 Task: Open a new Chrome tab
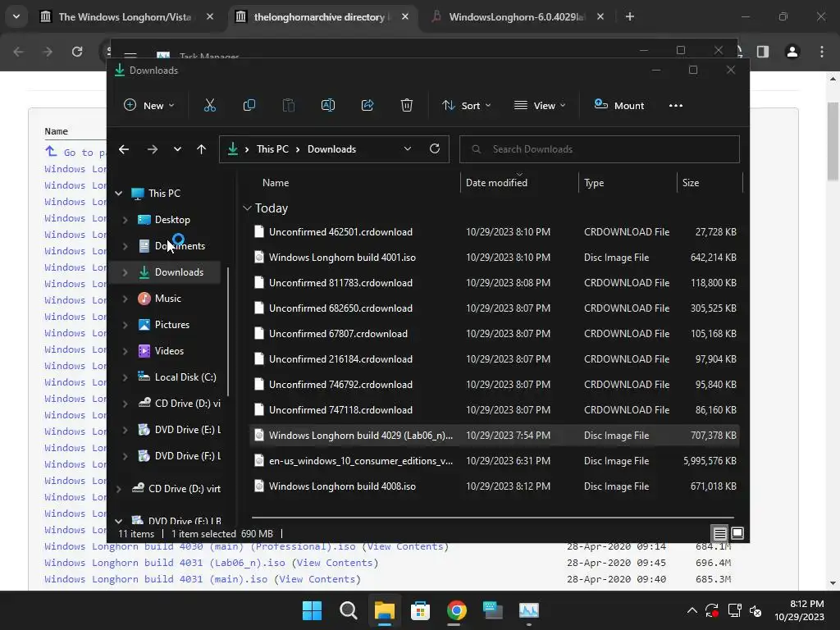(x=630, y=16)
